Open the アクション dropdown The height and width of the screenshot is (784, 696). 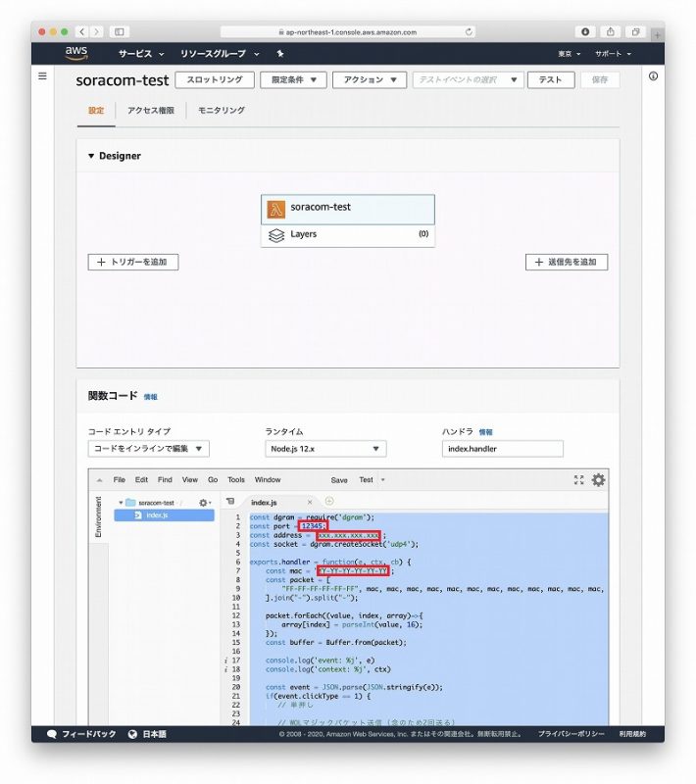[370, 80]
